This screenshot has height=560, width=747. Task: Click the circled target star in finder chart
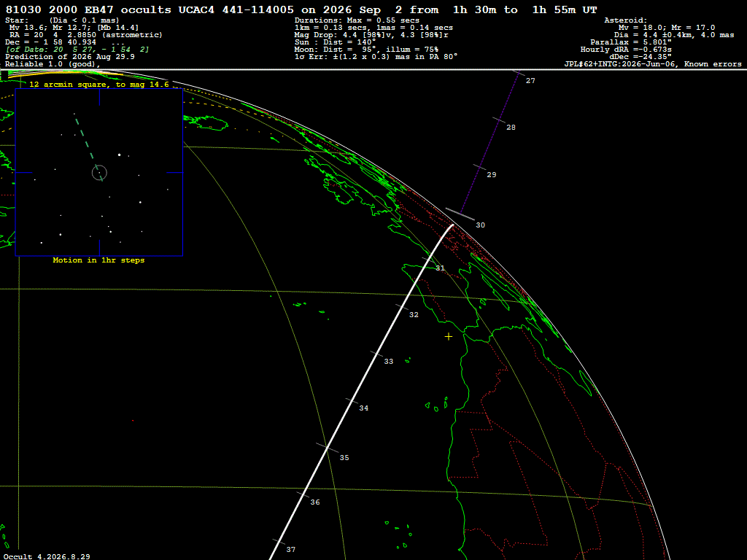click(x=99, y=173)
